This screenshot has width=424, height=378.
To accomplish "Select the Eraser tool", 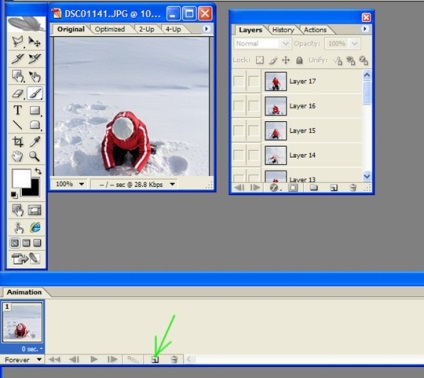I will (x=18, y=93).
